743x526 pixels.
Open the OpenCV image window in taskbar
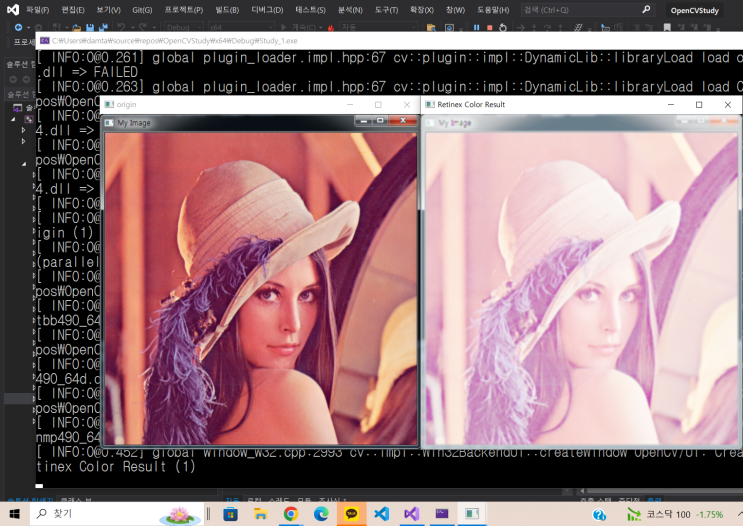472,514
